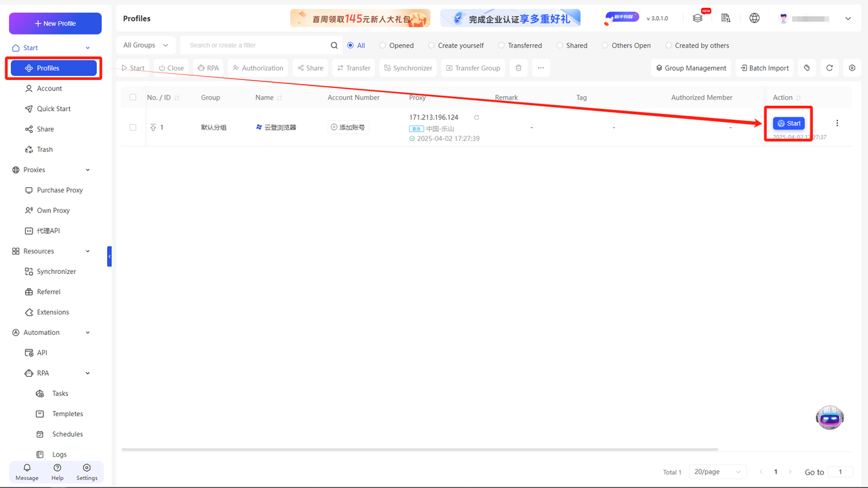Open the chatbot robot assistant
Image resolution: width=868 pixels, height=488 pixels.
(x=829, y=418)
